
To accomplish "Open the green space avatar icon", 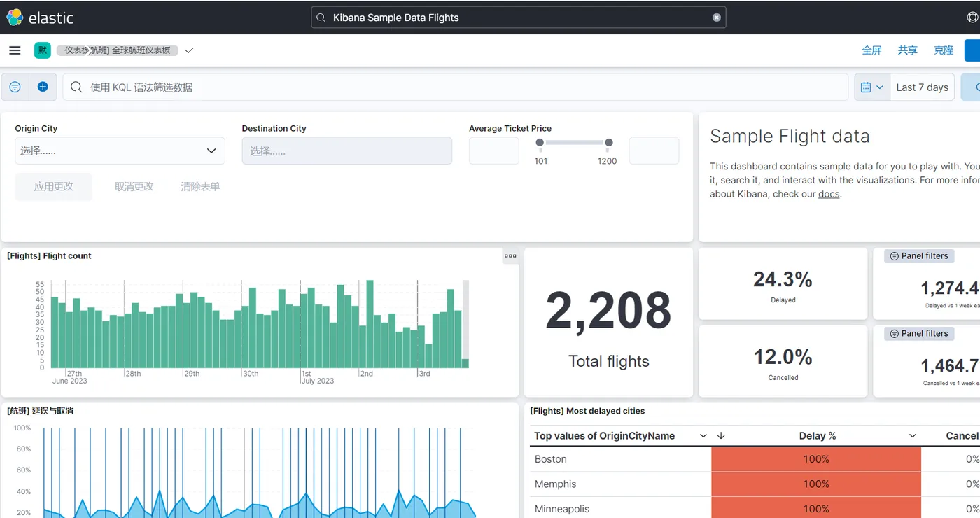I will (x=43, y=50).
